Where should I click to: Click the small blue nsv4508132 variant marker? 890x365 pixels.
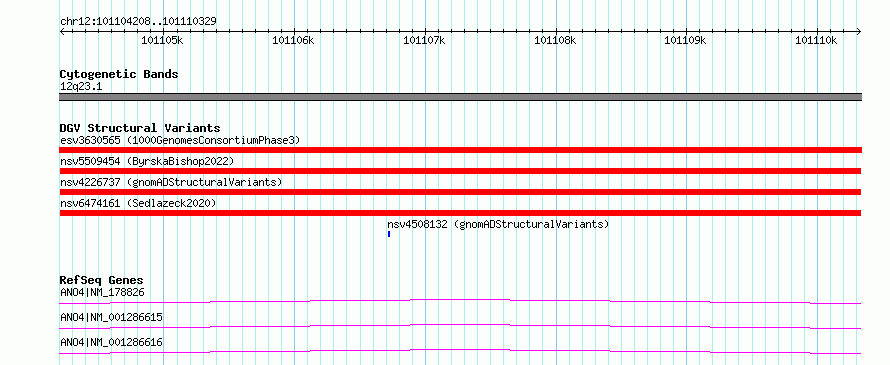tap(389, 234)
